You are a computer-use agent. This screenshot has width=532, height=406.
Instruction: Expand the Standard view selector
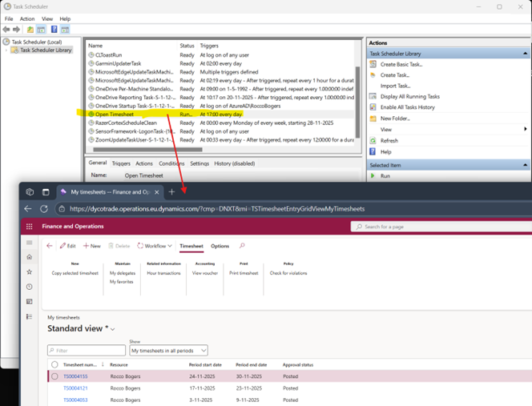pyautogui.click(x=112, y=329)
